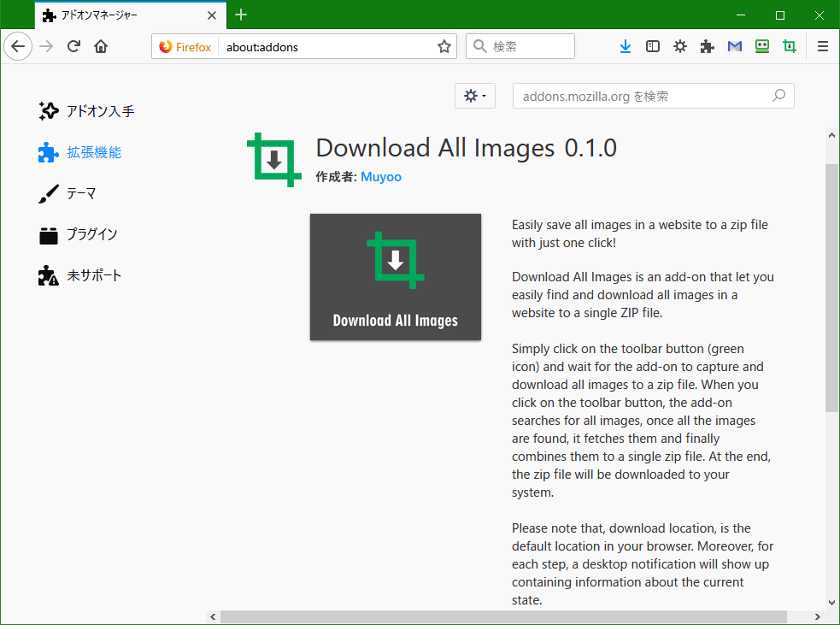The width and height of the screenshot is (840, 625).
Task: Open the downloads toolbar button
Action: (626, 47)
